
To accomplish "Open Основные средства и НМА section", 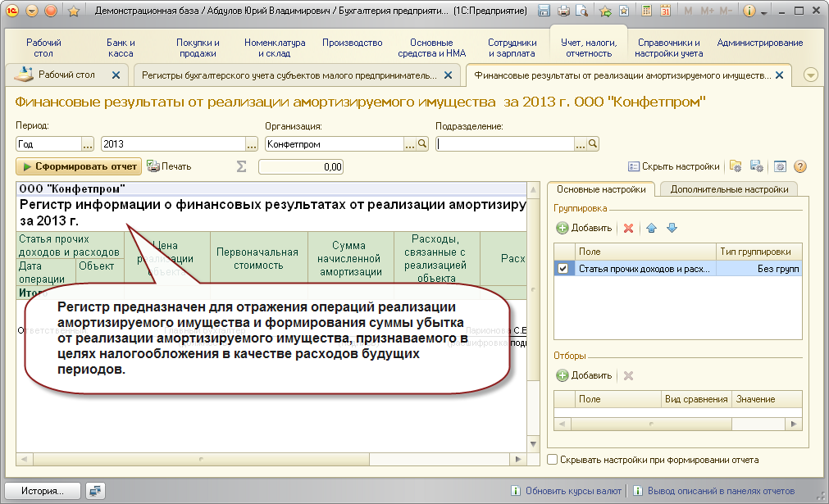I will pos(431,48).
